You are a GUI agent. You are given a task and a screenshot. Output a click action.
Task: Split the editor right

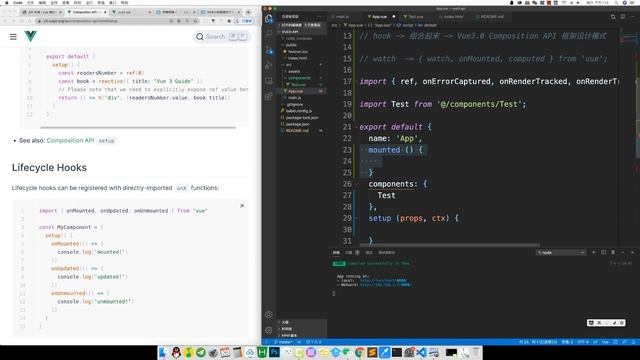click(x=623, y=17)
